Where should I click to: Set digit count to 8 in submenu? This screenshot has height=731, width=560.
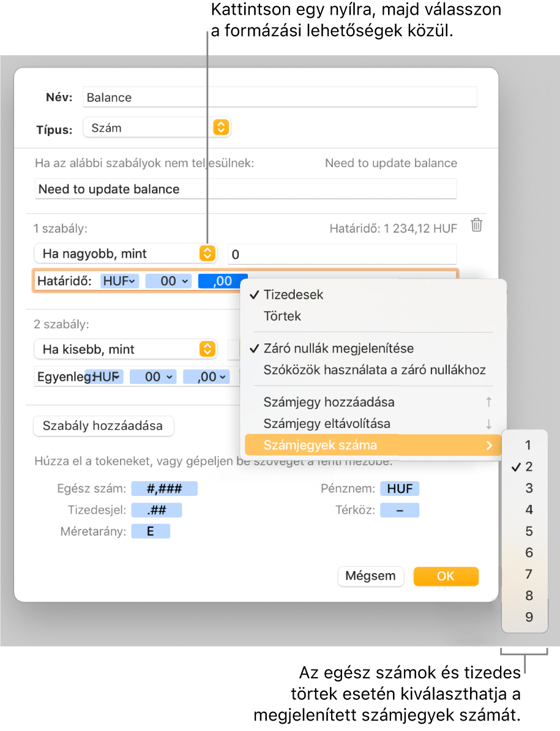point(525,595)
